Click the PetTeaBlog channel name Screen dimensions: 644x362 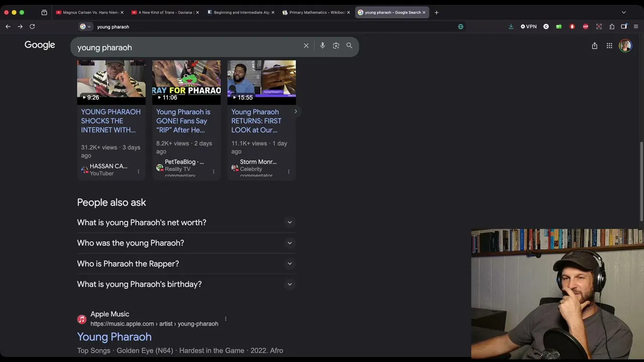tap(184, 162)
